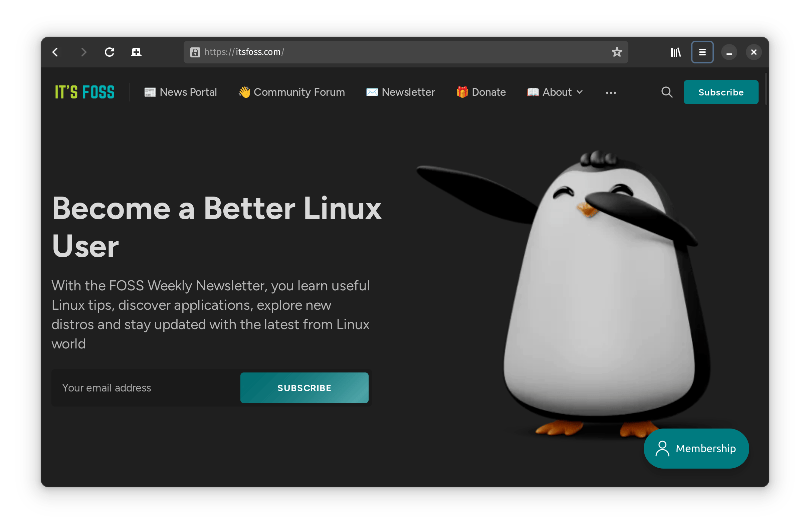The width and height of the screenshot is (810, 532).
Task: Open the News Portal menu item
Action: 180,92
